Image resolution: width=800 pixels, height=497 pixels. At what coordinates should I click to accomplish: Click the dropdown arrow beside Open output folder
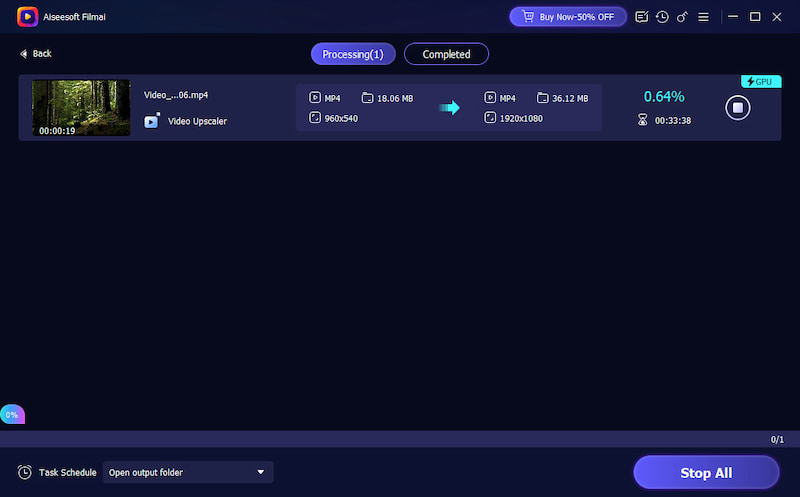pos(261,472)
